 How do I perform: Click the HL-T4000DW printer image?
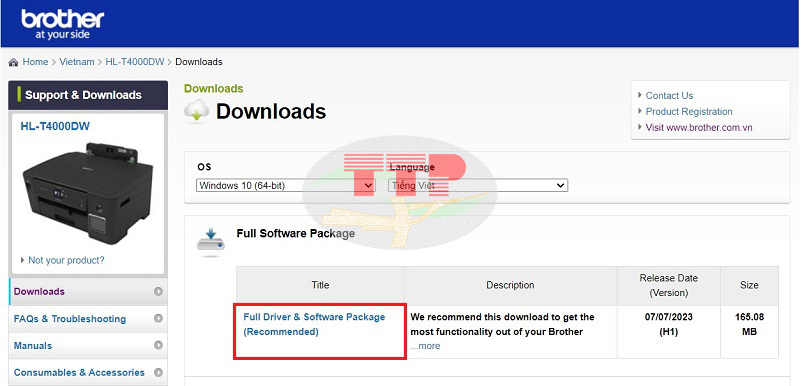88,193
